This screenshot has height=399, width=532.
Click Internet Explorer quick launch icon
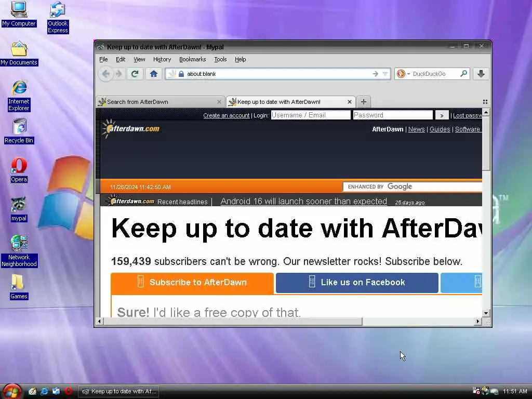[x=44, y=391]
